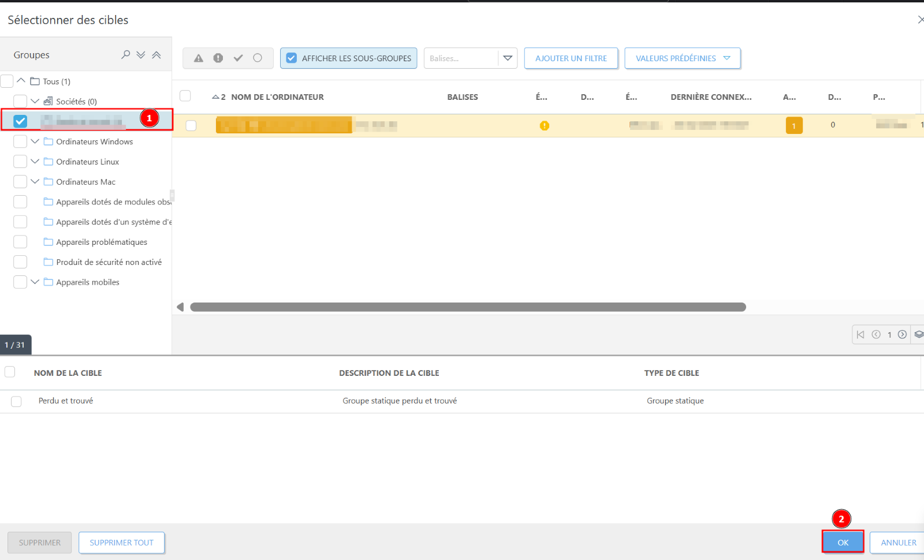The width and height of the screenshot is (924, 560).
Task: Click the Balises column header
Action: [x=463, y=97]
